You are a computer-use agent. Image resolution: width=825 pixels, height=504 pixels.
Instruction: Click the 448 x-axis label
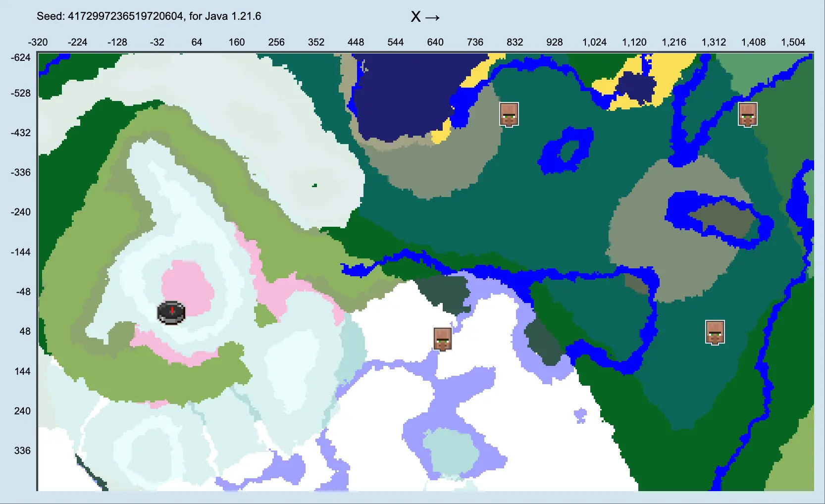(356, 42)
